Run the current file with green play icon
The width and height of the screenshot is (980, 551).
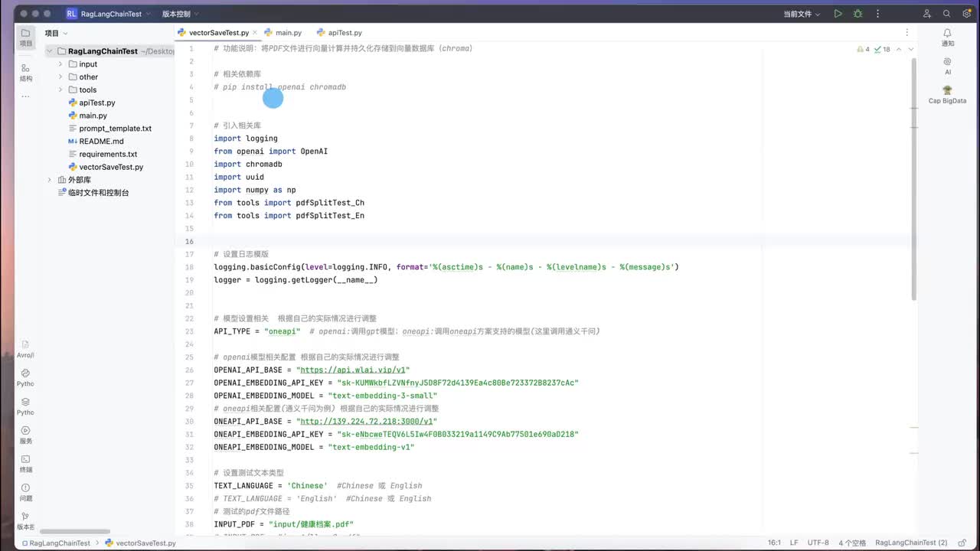838,14
